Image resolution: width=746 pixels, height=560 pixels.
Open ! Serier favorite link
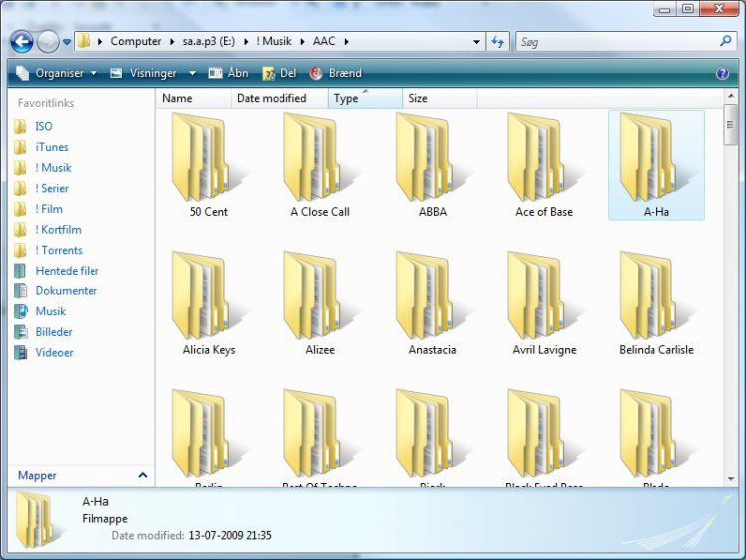41,188
